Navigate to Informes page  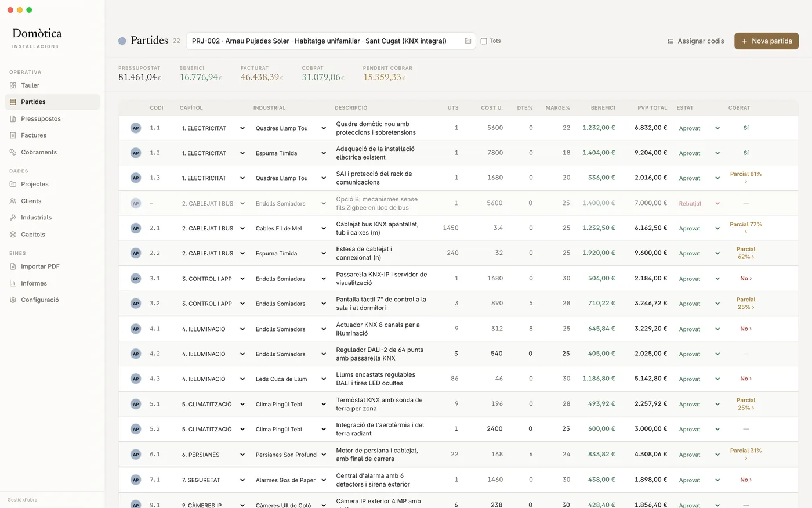52,283
